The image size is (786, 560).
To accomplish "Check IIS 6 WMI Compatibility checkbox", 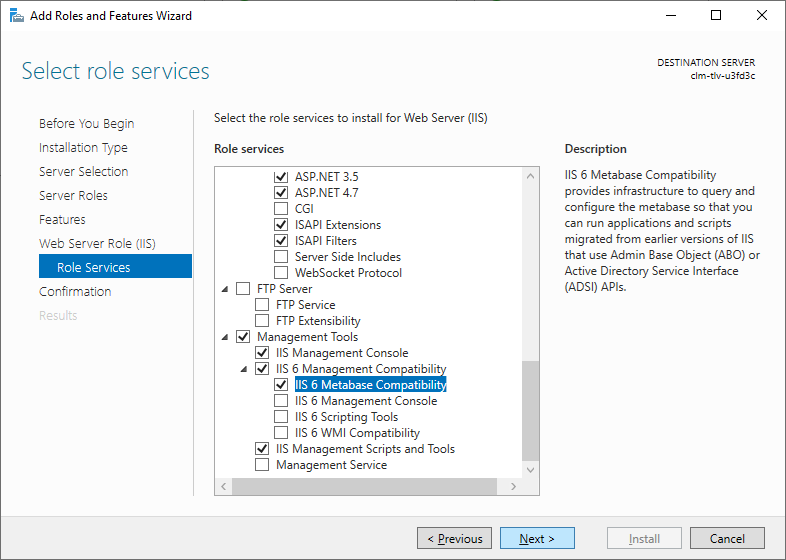I will 281,433.
